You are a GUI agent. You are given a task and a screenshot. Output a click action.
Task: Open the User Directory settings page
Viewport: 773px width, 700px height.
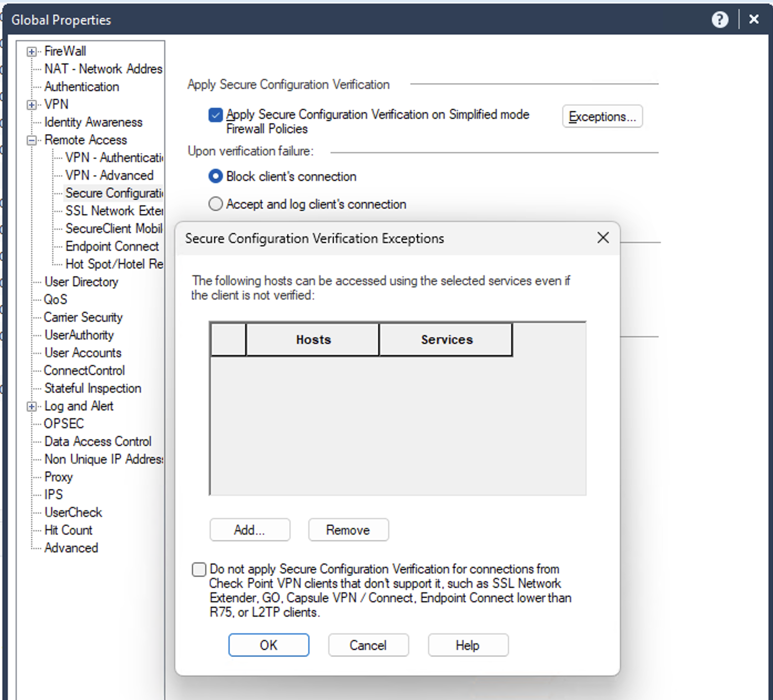click(82, 282)
